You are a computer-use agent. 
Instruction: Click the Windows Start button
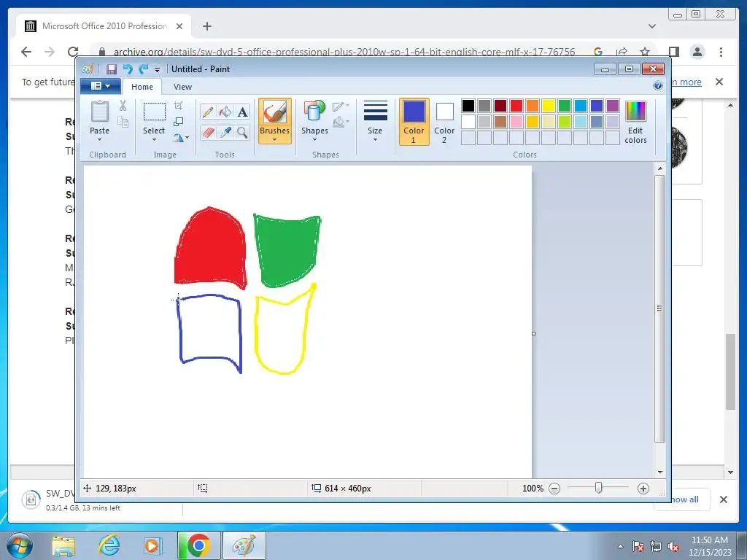point(19,545)
